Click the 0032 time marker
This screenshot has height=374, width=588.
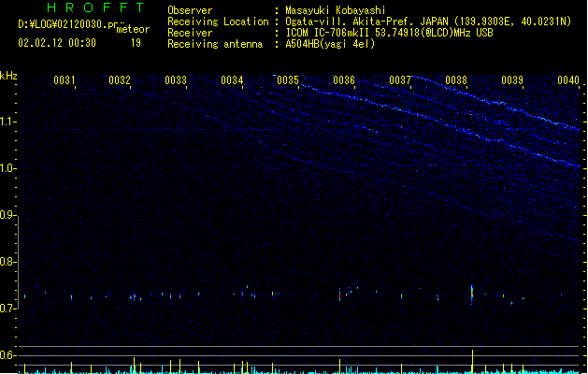click(120, 80)
